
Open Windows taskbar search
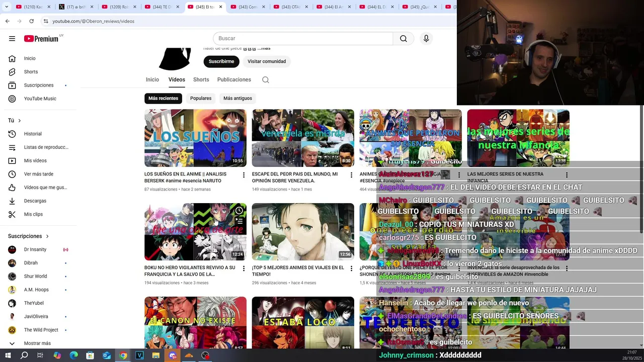pos(24,355)
